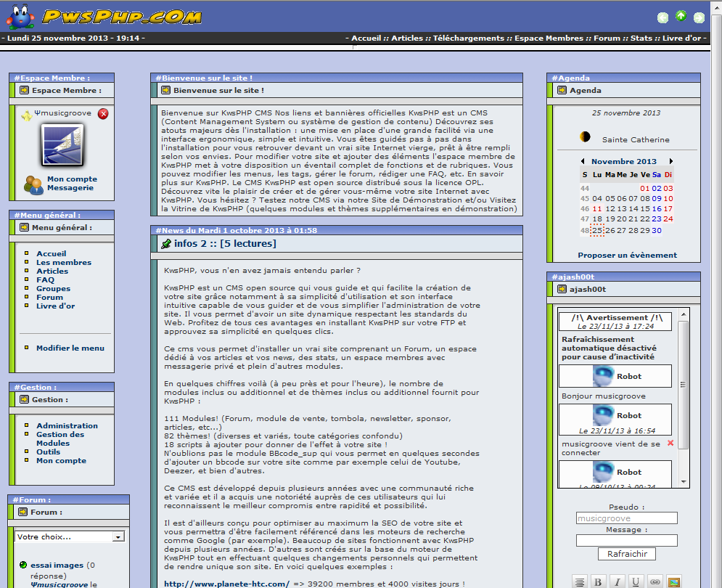
Task: Click the 'Bonjour musicgroove' shoutbox message
Action: point(604,396)
